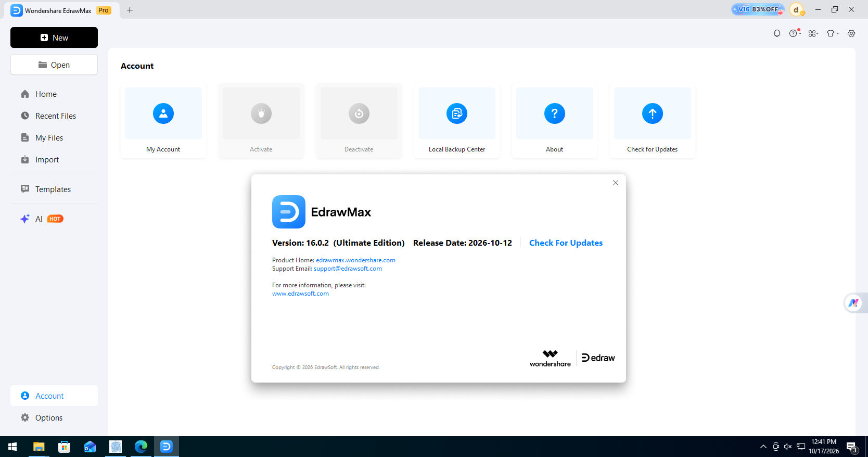Click the Wondershare EdrawMax tab title

(58, 10)
